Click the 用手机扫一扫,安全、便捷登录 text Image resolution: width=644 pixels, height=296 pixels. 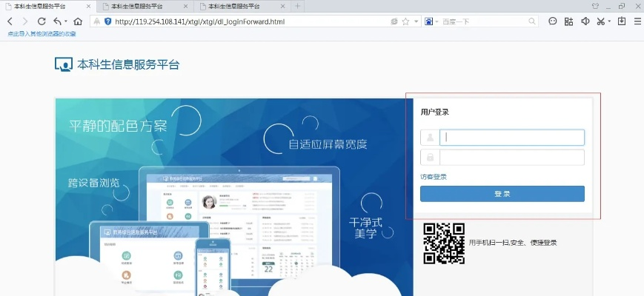point(513,243)
